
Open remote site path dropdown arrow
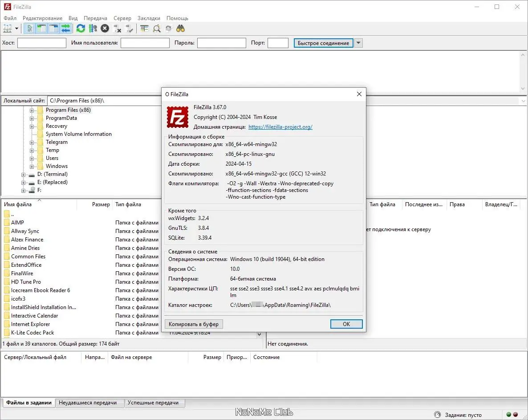[x=523, y=101]
